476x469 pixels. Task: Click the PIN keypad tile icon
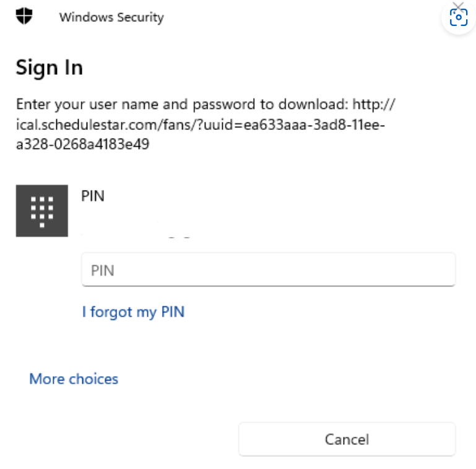coord(42,211)
